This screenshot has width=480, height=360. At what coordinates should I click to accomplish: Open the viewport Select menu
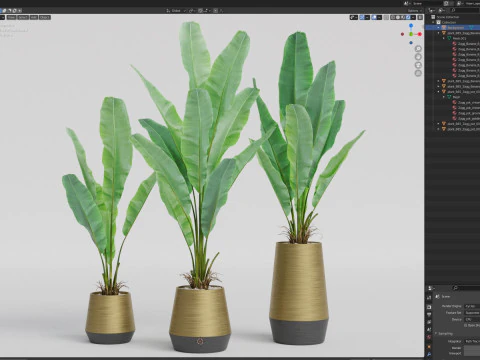23,17
